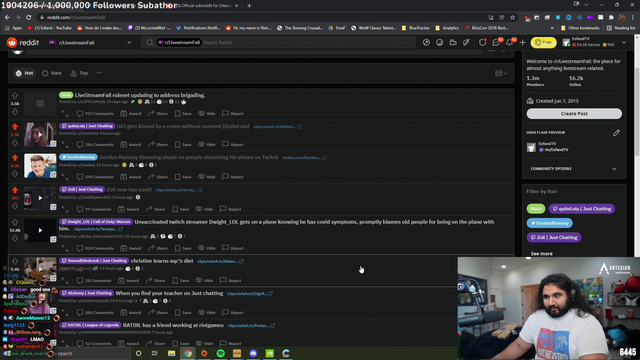
Task: Expand the Gordon Ramsay post preview
Action: [x=65, y=177]
